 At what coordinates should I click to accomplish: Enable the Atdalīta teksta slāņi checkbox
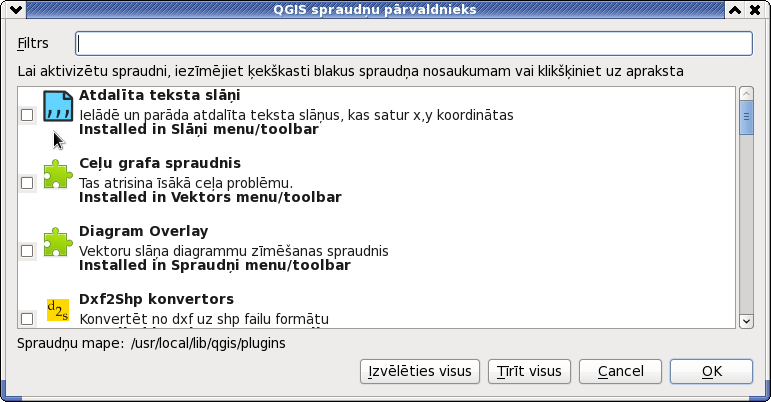(x=27, y=115)
